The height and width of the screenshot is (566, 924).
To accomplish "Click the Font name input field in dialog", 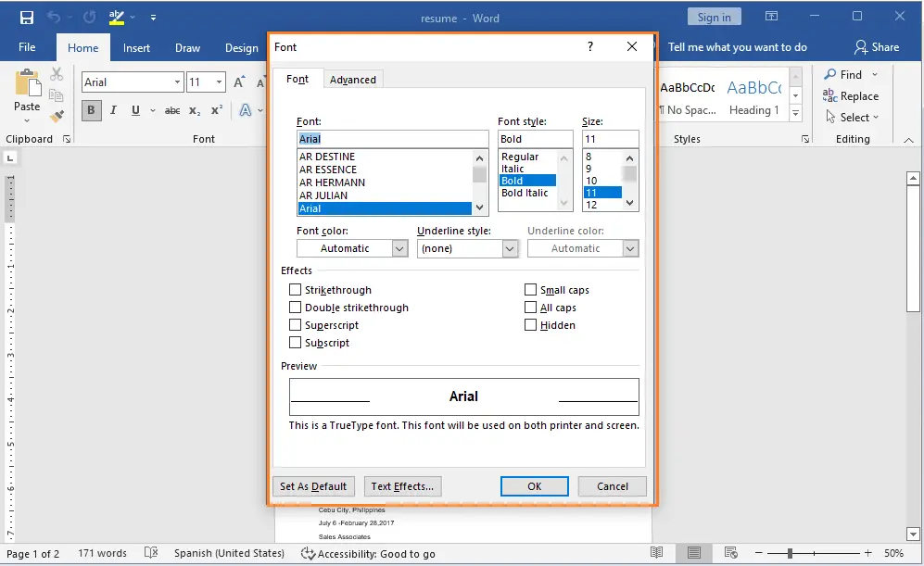I will [392, 139].
